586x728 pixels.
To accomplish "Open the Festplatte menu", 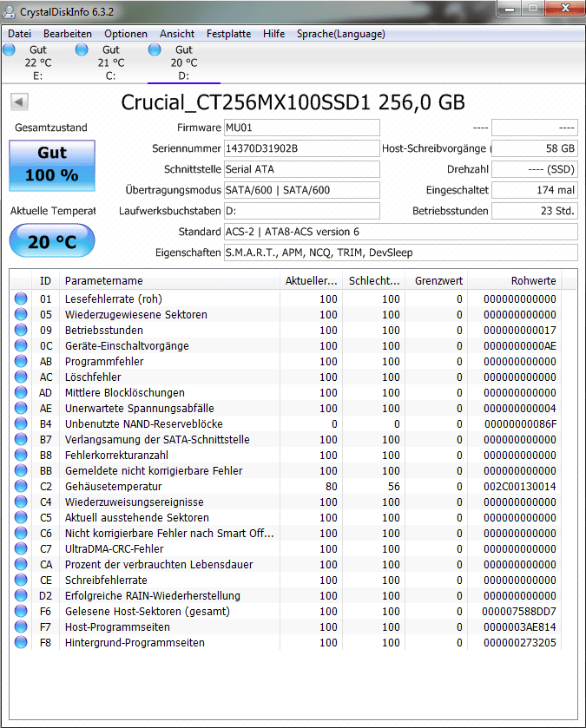I will pos(229,34).
